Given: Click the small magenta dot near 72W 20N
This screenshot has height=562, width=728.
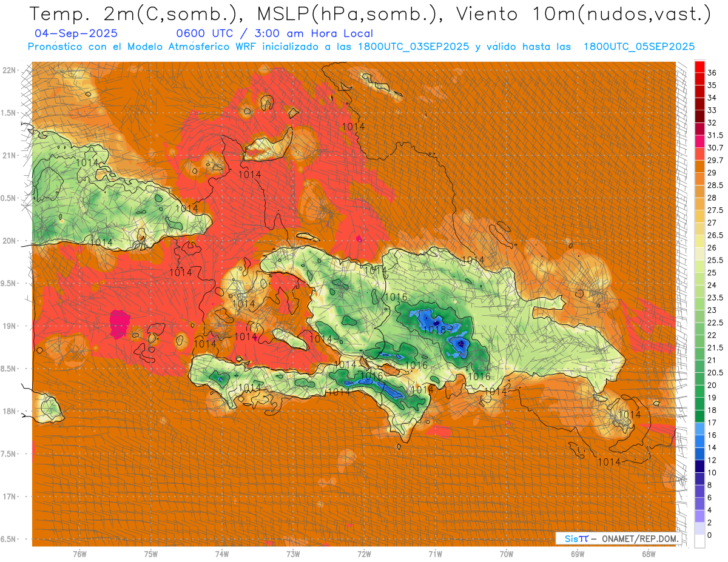Looking at the screenshot, I should point(360,239).
